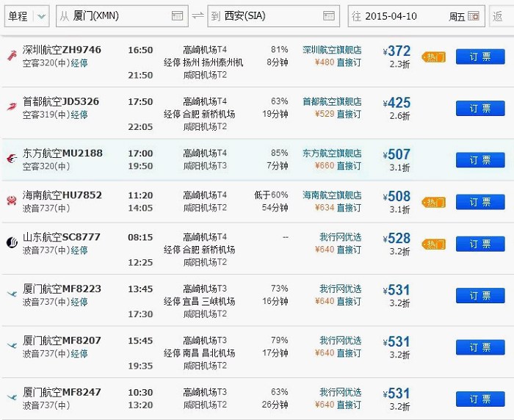Click Hainan Airlines logo for HU7852

click(x=12, y=200)
